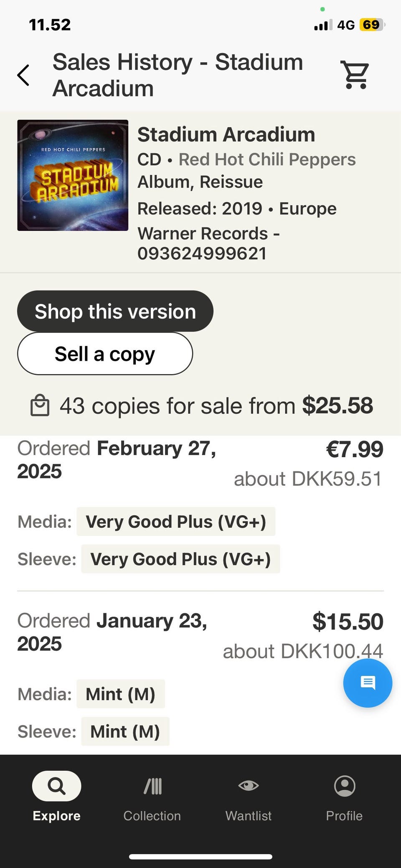Tap the Wantlist eye icon

coord(249,786)
